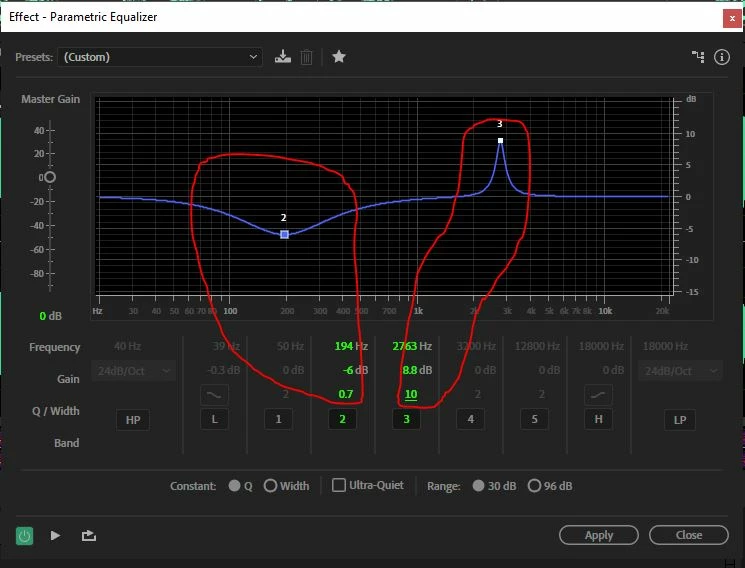
Task: Close the Parametric Equalizer window
Action: 732,19
